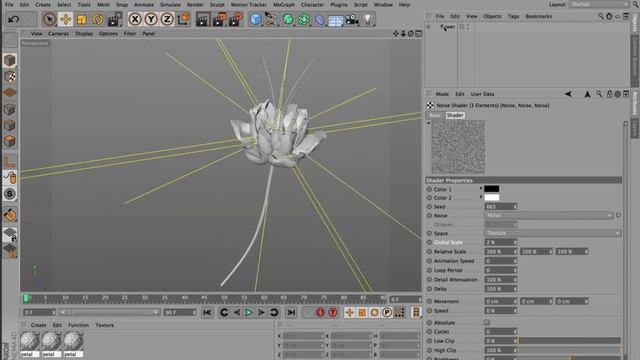Image resolution: width=640 pixels, height=360 pixels.
Task: Switch to the Shader tab
Action: pos(455,116)
